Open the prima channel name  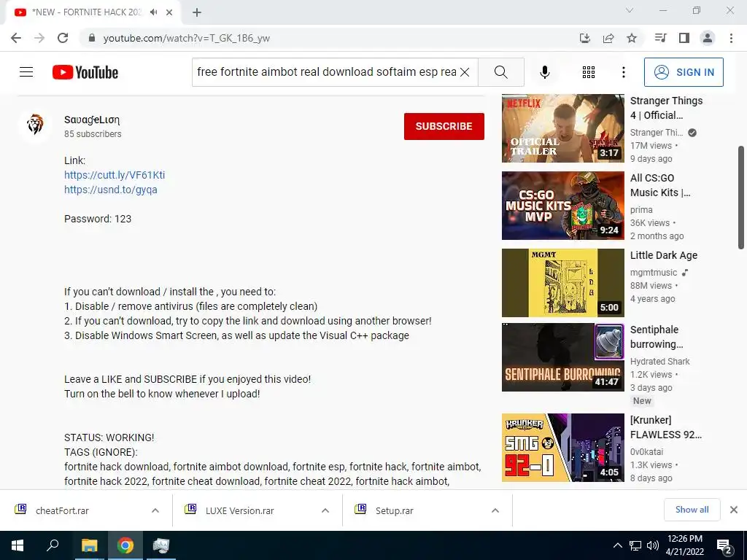(641, 209)
